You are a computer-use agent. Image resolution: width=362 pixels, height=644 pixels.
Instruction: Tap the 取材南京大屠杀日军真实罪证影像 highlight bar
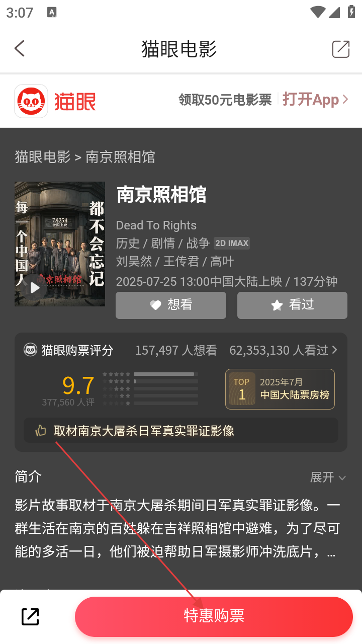tap(181, 431)
